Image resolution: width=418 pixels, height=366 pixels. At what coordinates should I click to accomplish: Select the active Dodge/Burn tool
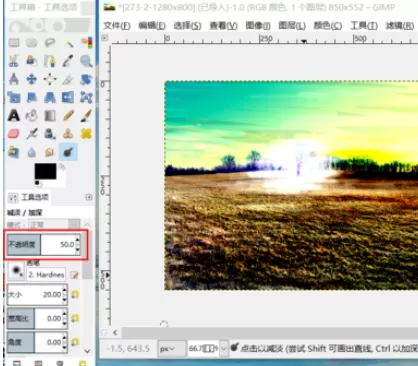pyautogui.click(x=68, y=152)
